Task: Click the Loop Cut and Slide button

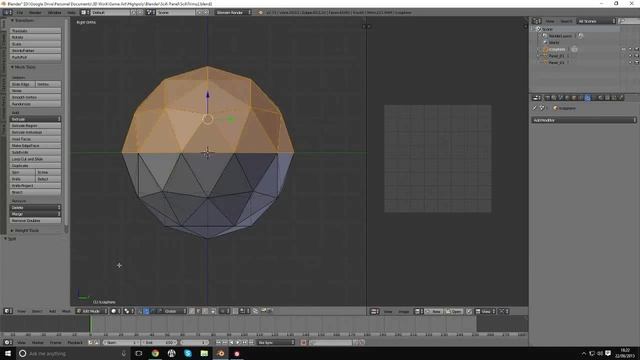Action: point(36,159)
